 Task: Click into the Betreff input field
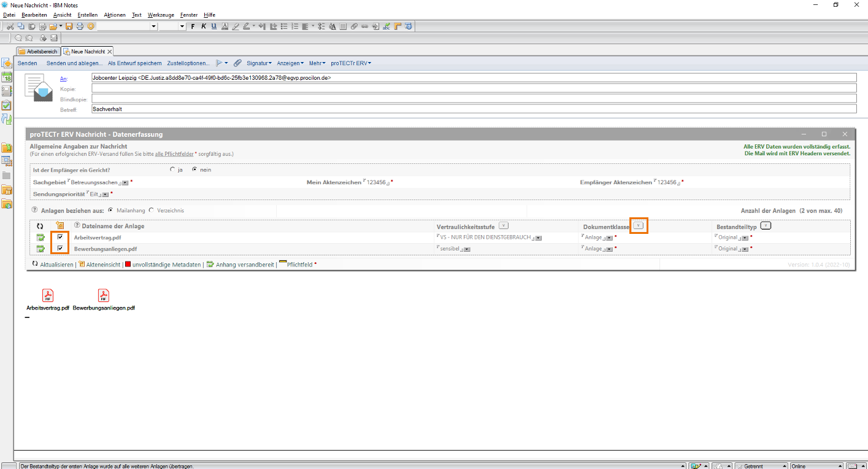472,109
